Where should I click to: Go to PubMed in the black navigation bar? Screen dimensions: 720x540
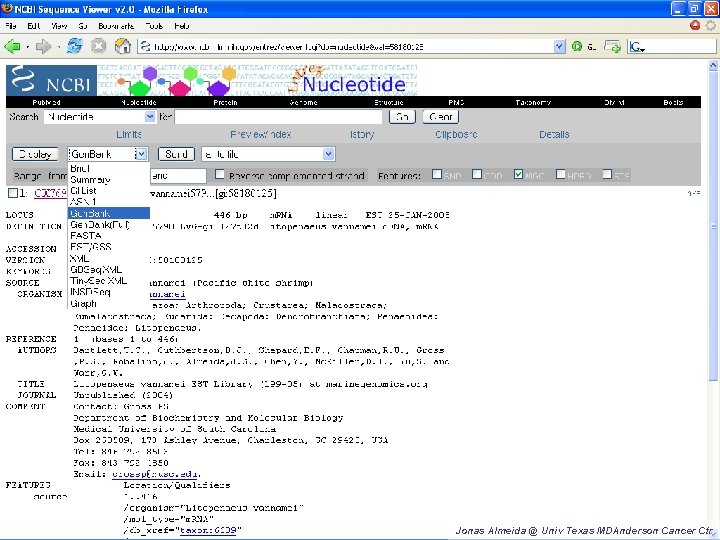coord(46,102)
